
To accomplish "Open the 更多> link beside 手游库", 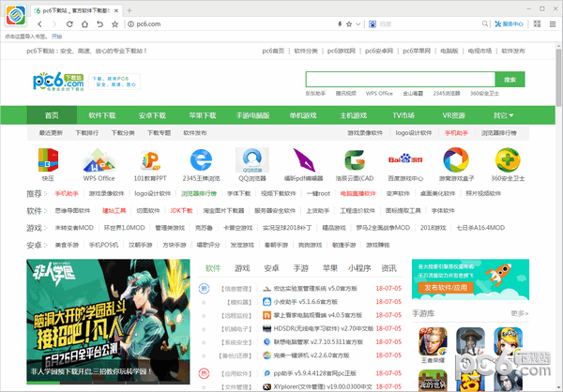I will pos(520,313).
